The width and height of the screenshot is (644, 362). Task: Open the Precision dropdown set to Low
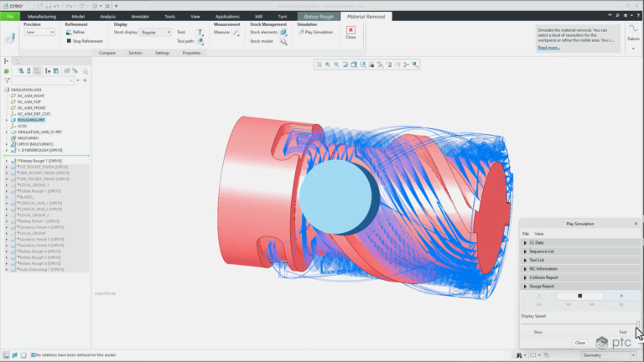[x=39, y=32]
